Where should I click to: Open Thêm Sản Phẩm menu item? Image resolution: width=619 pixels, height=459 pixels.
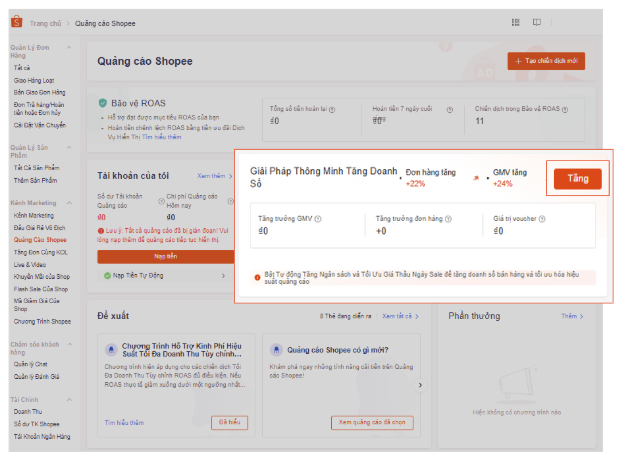click(x=35, y=180)
